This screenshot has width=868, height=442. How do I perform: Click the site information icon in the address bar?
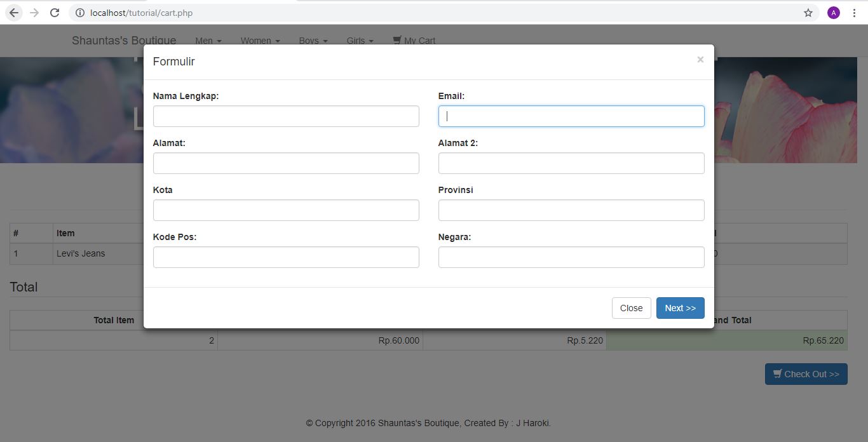coord(80,13)
